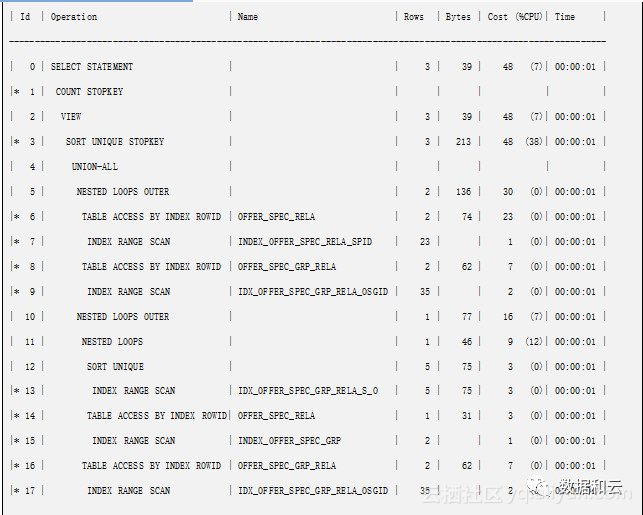Click "INDEX RANGE SCAN" in row 7
Image resolution: width=643 pixels, height=515 pixels.
pyautogui.click(x=129, y=242)
